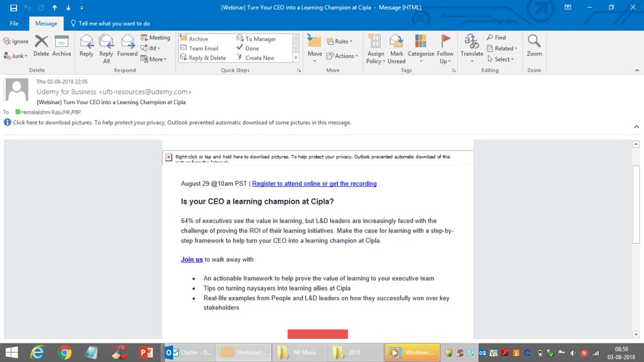Open the Assign Policy menu
The width and height of the screenshot is (644, 362).
tap(376, 49)
